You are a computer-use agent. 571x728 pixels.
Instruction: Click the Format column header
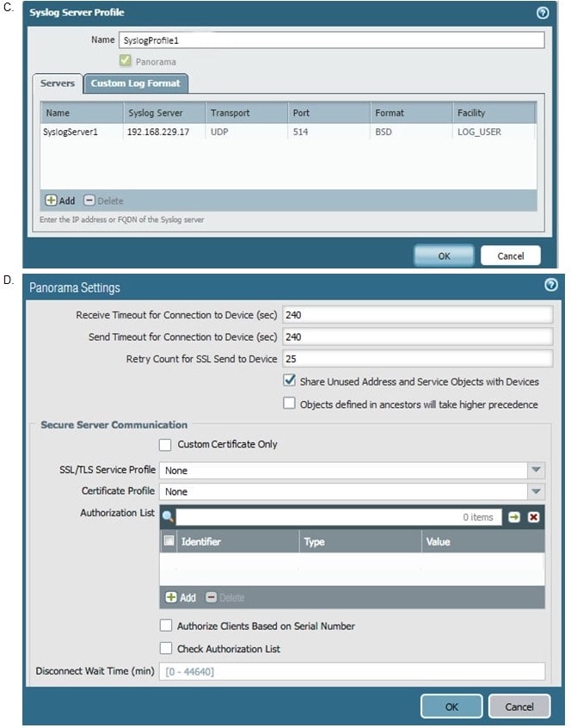pos(411,113)
